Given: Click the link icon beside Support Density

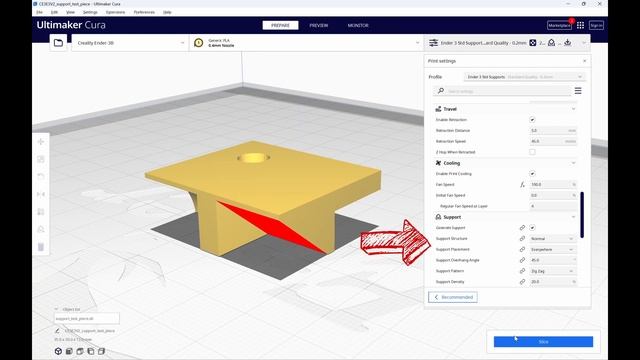Looking at the screenshot, I should coord(522,282).
